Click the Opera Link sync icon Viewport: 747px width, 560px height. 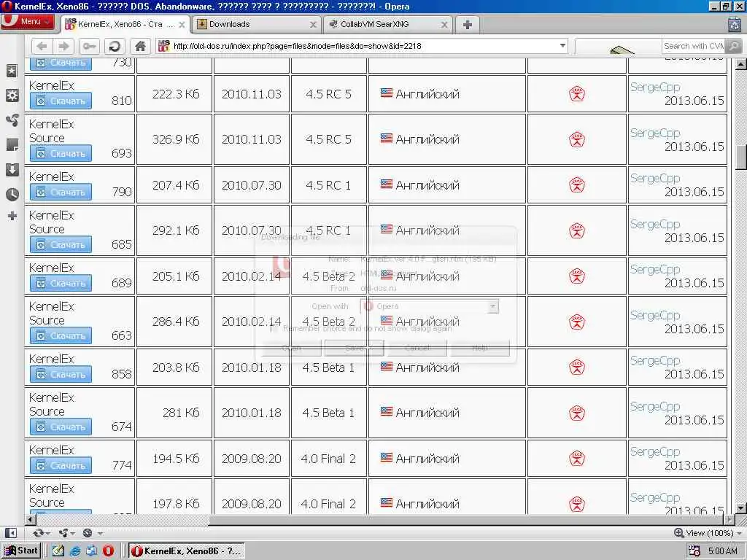coord(38,533)
